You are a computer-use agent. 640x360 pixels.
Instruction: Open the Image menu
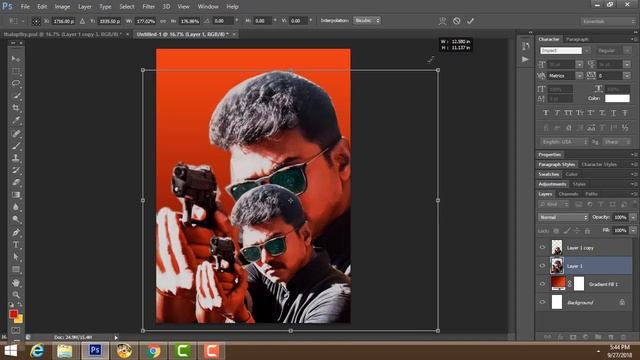[x=62, y=7]
